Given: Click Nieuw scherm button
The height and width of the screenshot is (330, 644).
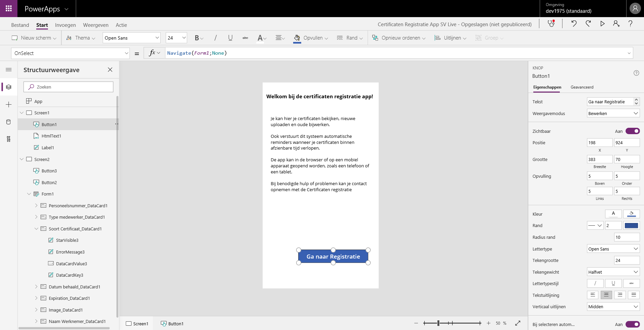Looking at the screenshot, I should pos(34,38).
